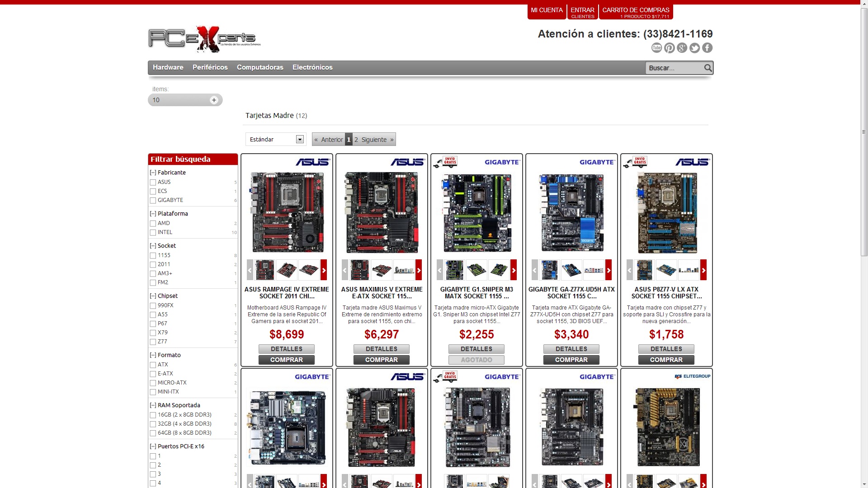Open the Estándar sort dropdown
Screen dimensions: 868x488
tap(276, 139)
